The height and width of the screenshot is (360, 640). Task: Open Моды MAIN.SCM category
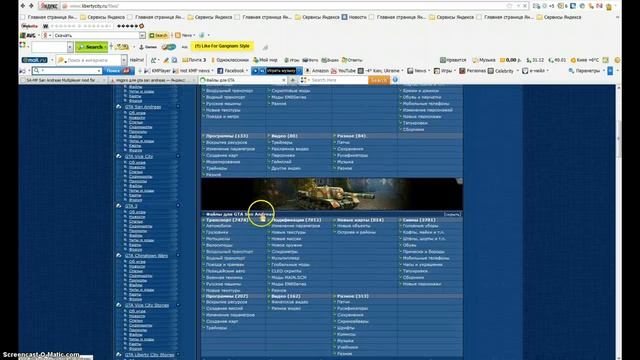(x=289, y=278)
